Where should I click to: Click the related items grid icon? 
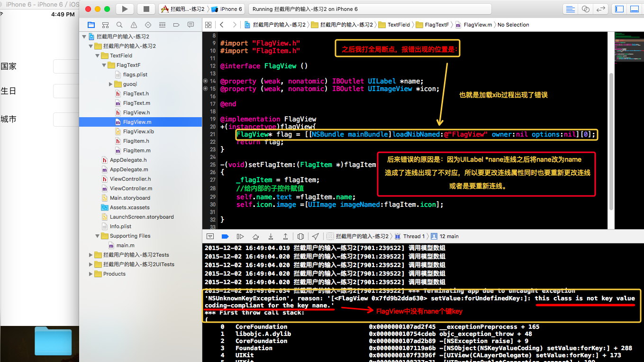pos(208,25)
